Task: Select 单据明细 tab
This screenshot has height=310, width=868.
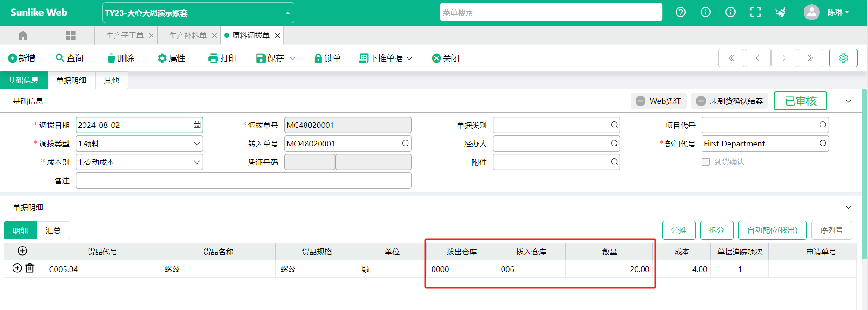Action: (x=71, y=80)
